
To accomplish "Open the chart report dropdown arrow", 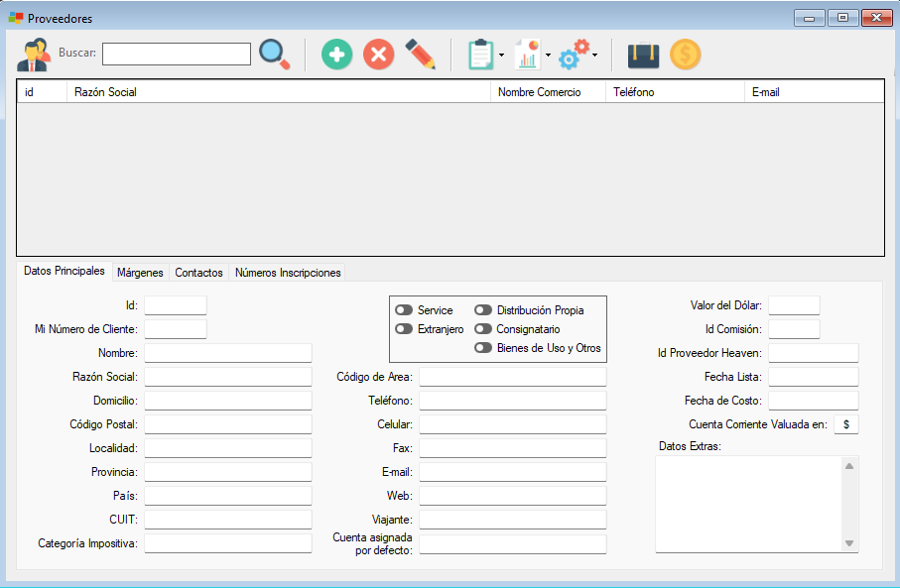I will tap(548, 56).
